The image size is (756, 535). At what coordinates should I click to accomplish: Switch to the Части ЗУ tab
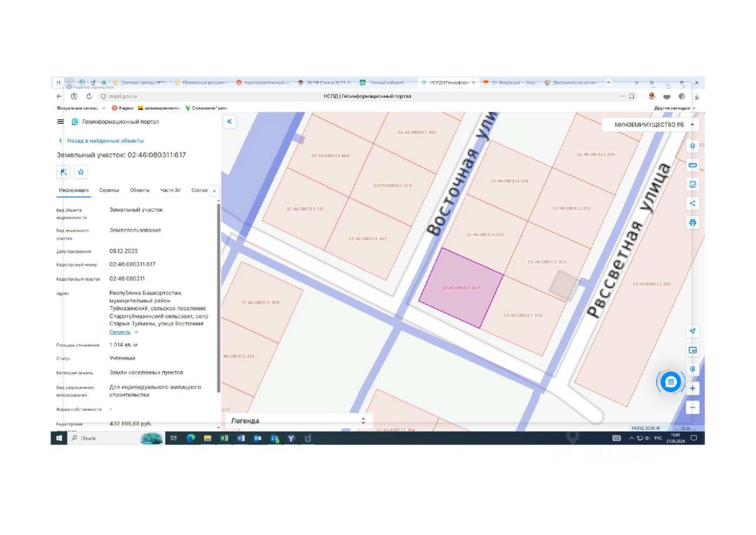[x=171, y=190]
